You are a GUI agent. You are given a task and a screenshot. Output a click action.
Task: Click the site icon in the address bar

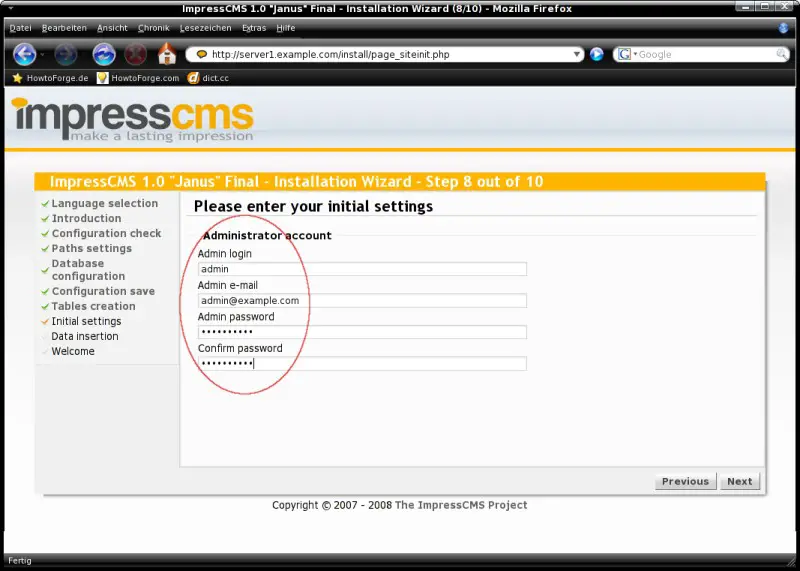point(202,54)
